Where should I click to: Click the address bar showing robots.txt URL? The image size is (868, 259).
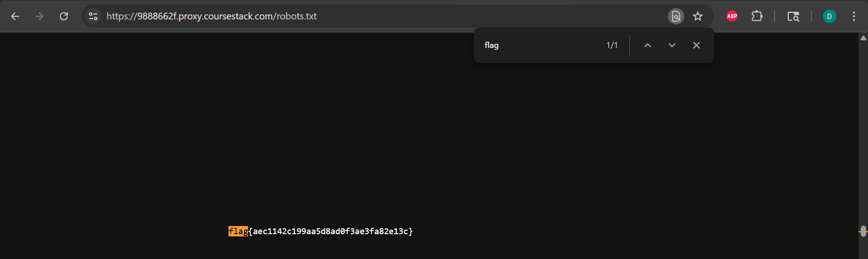click(x=362, y=16)
